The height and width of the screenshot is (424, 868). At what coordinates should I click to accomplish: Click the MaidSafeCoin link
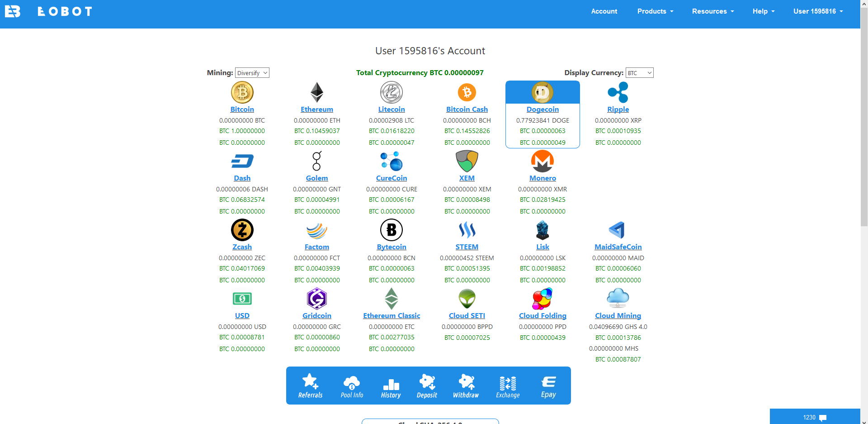(x=618, y=247)
